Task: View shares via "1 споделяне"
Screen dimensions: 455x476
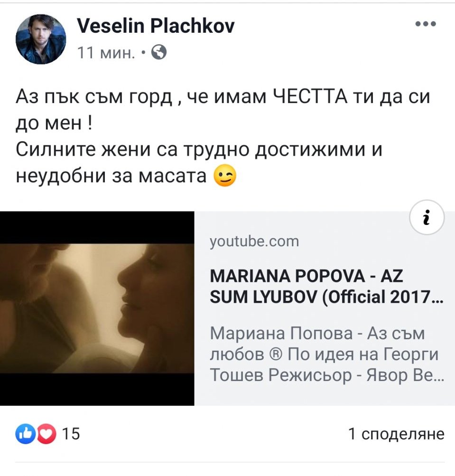Action: click(x=396, y=434)
